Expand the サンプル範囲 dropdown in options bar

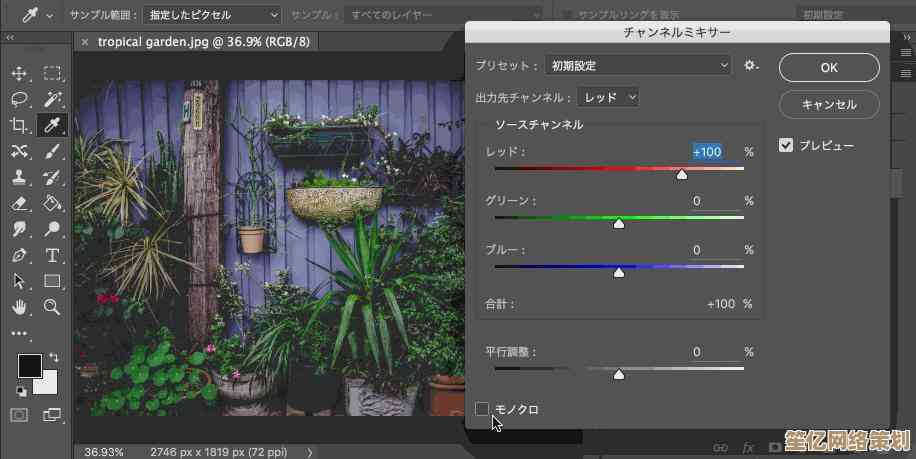pos(213,15)
